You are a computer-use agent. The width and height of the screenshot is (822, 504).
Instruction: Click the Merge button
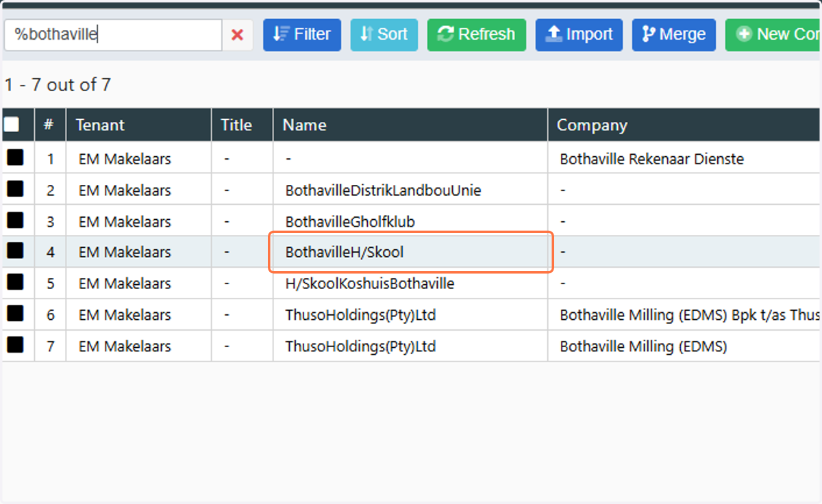(674, 34)
